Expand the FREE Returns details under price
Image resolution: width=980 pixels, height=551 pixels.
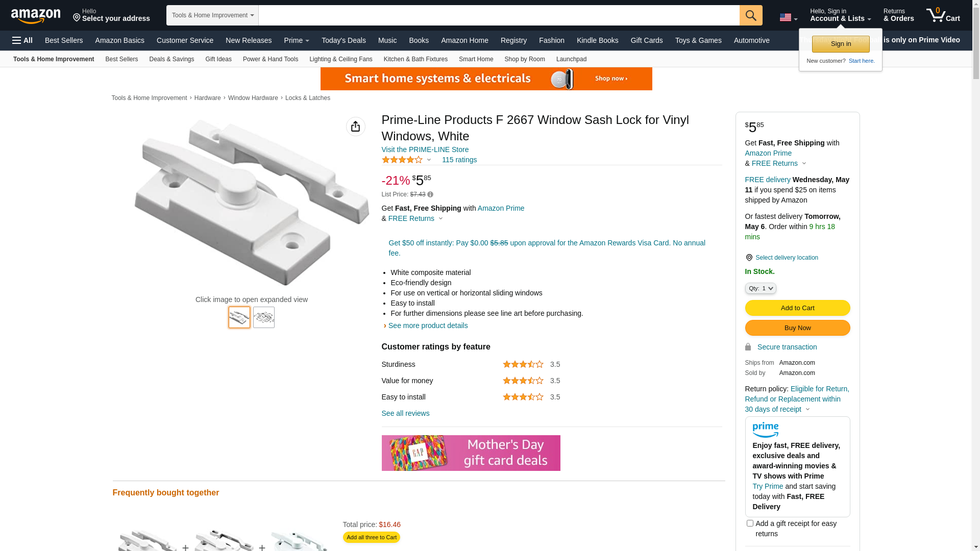click(x=440, y=218)
